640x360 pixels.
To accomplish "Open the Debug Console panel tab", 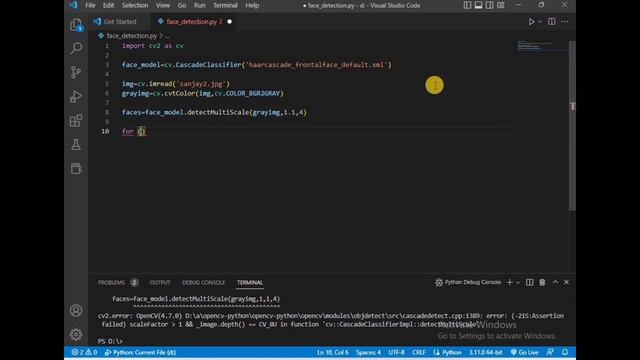I will click(x=203, y=282).
